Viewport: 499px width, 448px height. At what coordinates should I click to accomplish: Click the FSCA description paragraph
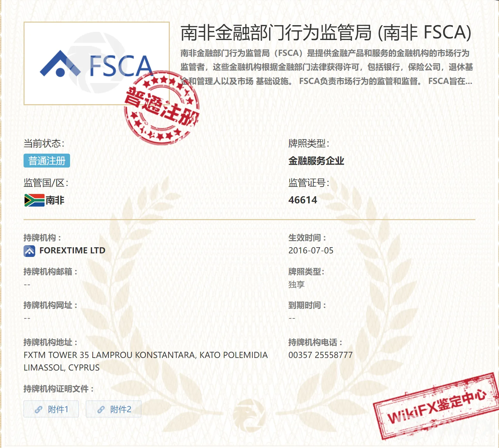(x=326, y=67)
